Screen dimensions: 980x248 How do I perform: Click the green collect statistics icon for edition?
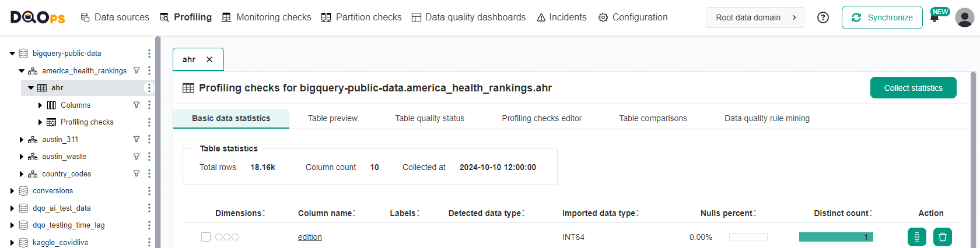coord(917,237)
